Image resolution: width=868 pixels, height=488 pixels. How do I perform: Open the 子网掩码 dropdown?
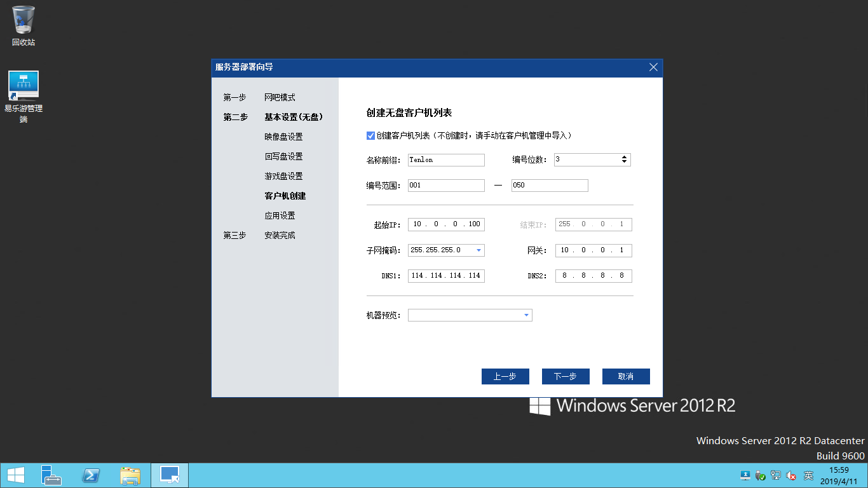tap(478, 250)
